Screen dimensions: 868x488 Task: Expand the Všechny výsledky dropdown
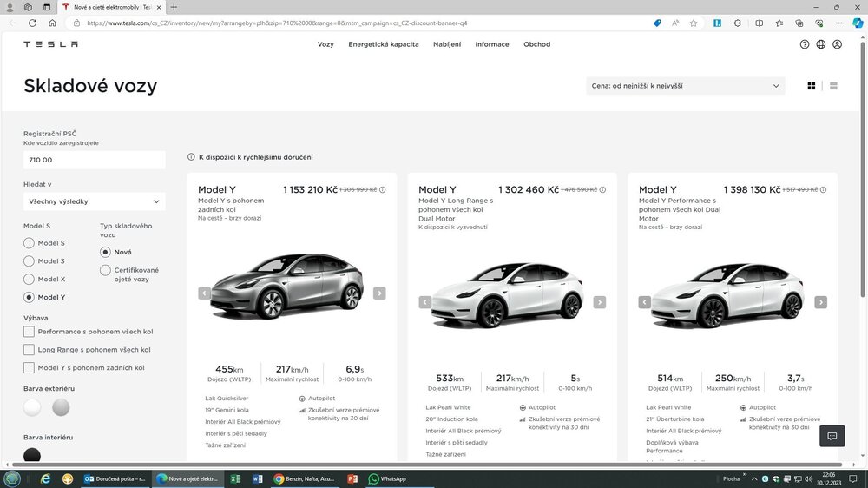click(x=94, y=201)
